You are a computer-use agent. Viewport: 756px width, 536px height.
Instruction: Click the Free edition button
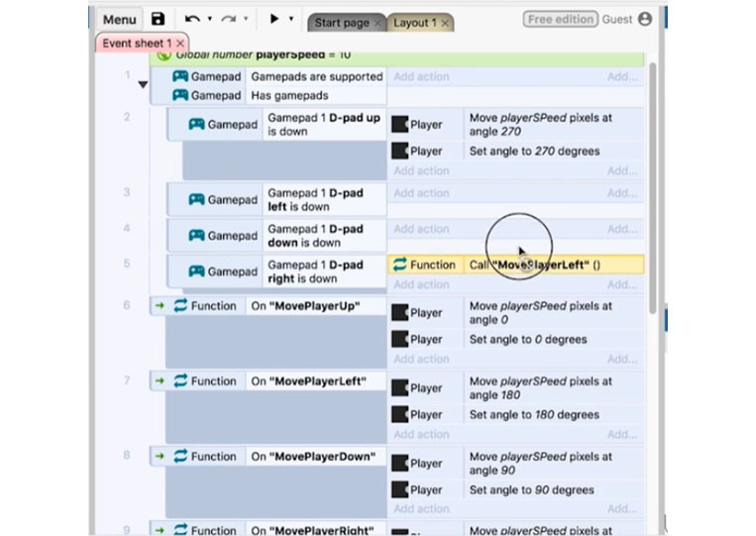[560, 19]
